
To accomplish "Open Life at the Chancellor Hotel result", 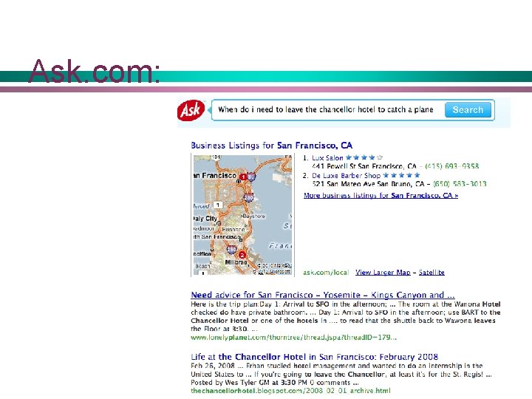I will (315, 357).
